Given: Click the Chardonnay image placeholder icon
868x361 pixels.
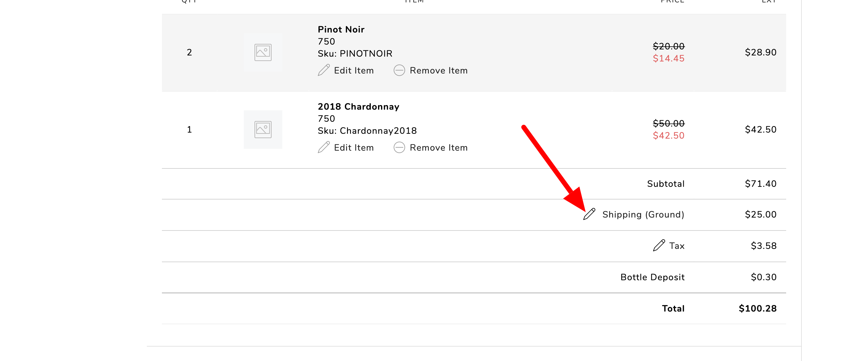Looking at the screenshot, I should pyautogui.click(x=263, y=129).
